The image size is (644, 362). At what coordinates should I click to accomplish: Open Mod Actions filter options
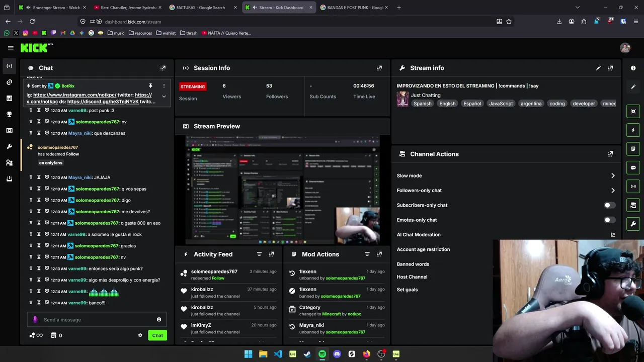pos(367,254)
